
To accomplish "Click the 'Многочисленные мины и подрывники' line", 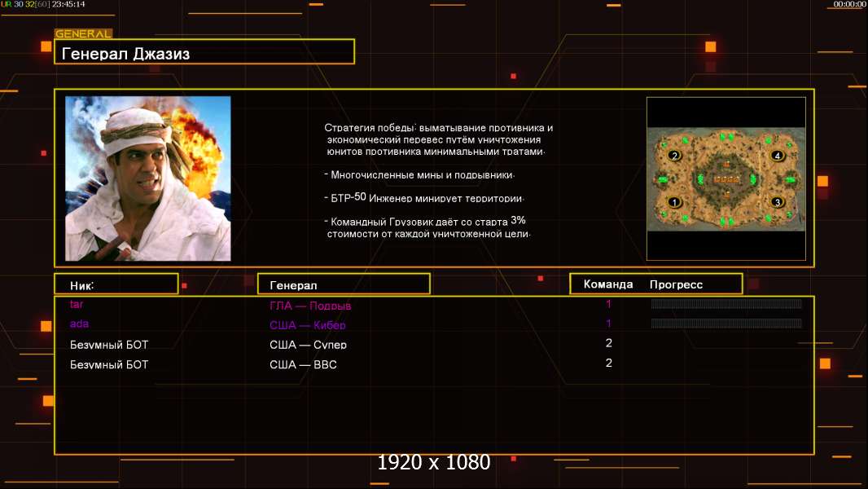I will [x=419, y=175].
